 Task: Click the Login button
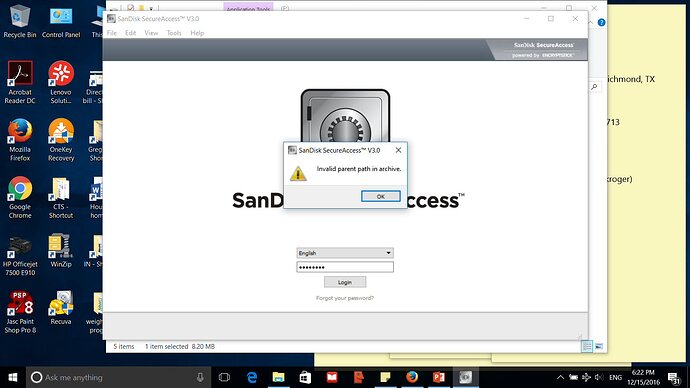[x=345, y=282]
